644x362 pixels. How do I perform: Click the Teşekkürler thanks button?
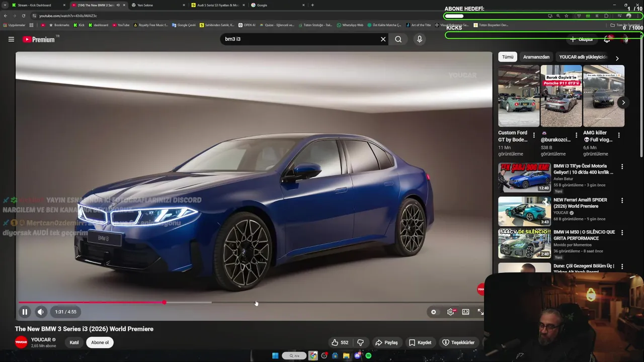pyautogui.click(x=458, y=342)
